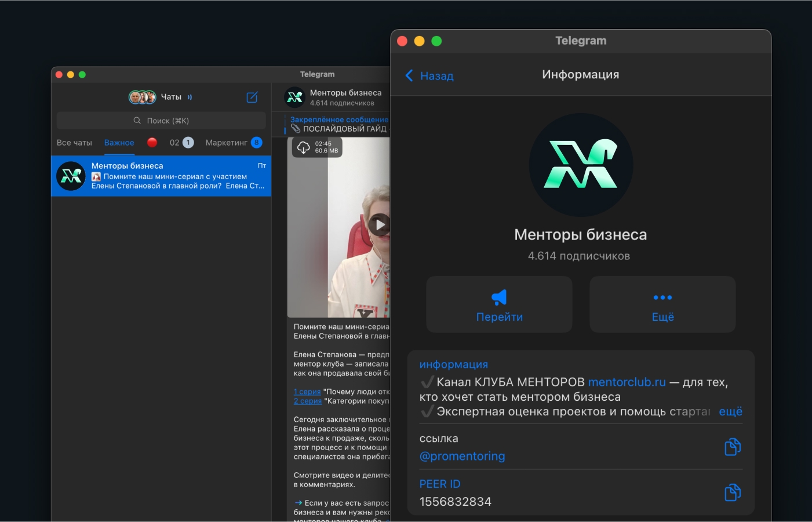The height and width of the screenshot is (522, 812).
Task: Expand the description with ещё
Action: pyautogui.click(x=730, y=411)
